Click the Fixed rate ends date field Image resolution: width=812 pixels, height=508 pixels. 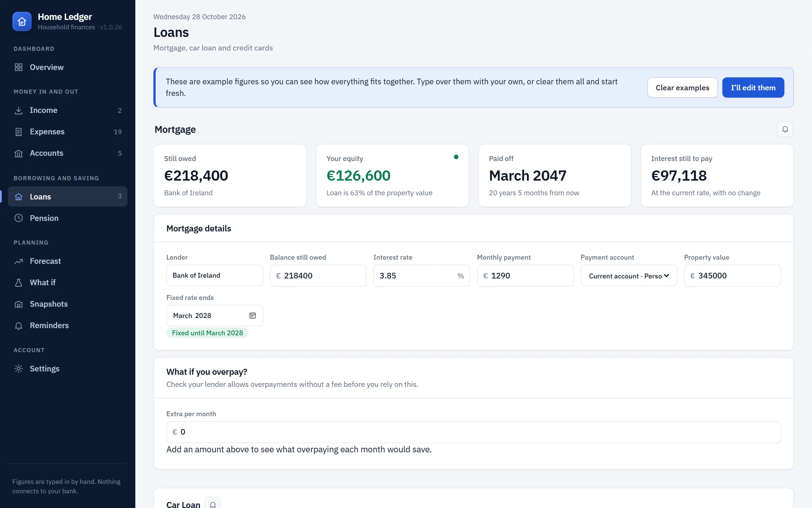click(215, 315)
